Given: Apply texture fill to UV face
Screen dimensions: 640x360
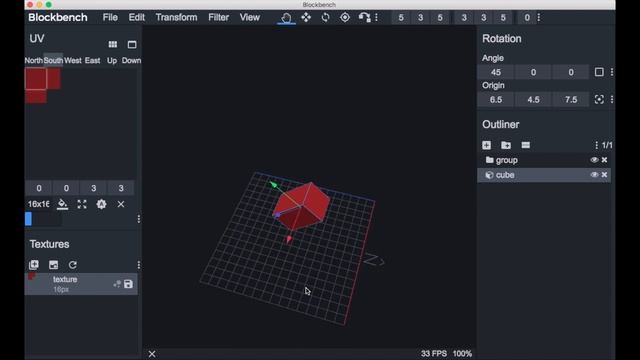Looking at the screenshot, I should coord(62,204).
